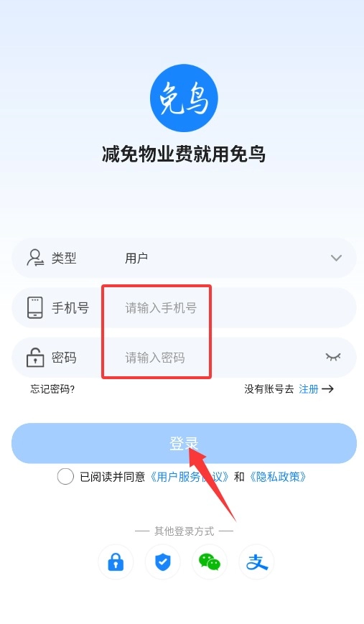The image size is (364, 624).
Task: Tap the phone icon beside 手机号
Action: pyautogui.click(x=35, y=307)
